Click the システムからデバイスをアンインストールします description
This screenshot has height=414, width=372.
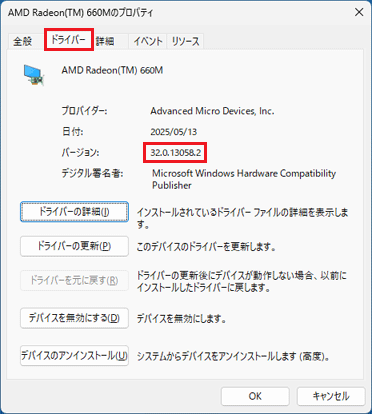click(x=234, y=356)
